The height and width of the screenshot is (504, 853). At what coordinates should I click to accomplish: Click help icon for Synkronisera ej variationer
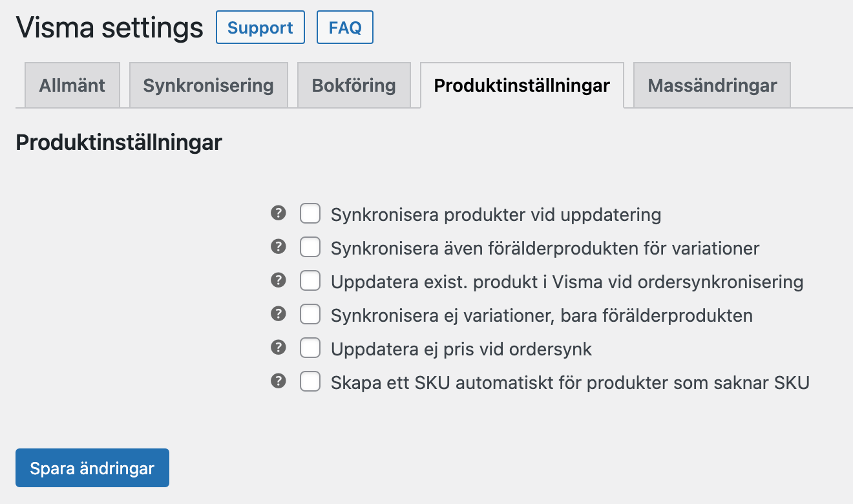pyautogui.click(x=278, y=313)
